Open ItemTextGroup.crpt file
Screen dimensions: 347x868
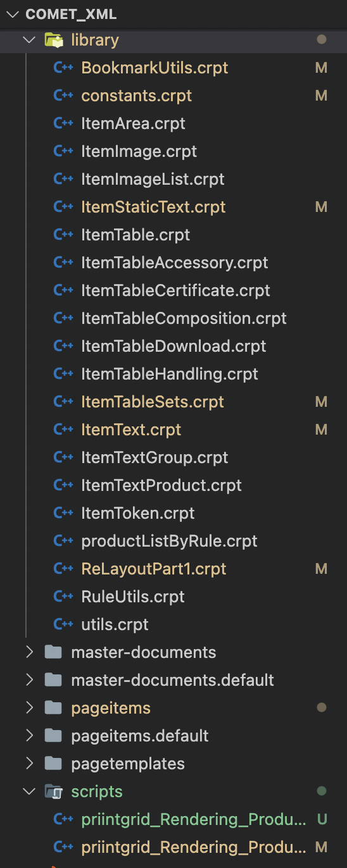[155, 457]
